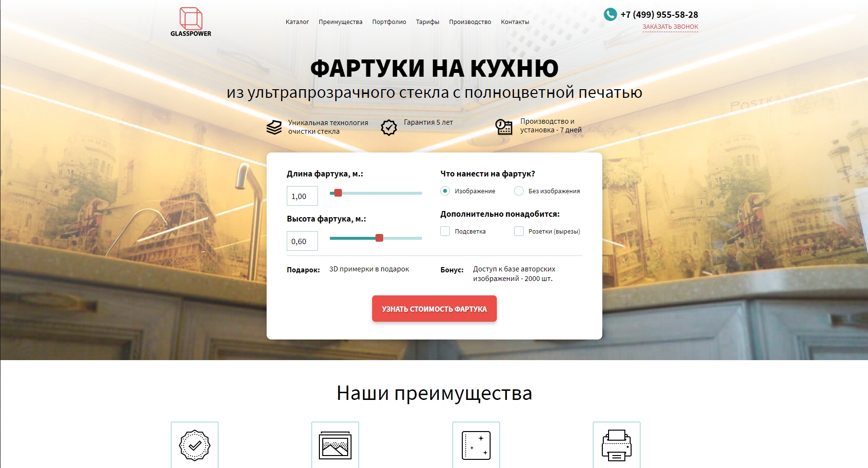This screenshot has height=468, width=868.
Task: Enable the Розетки (вырезы) checkbox
Action: coord(519,231)
